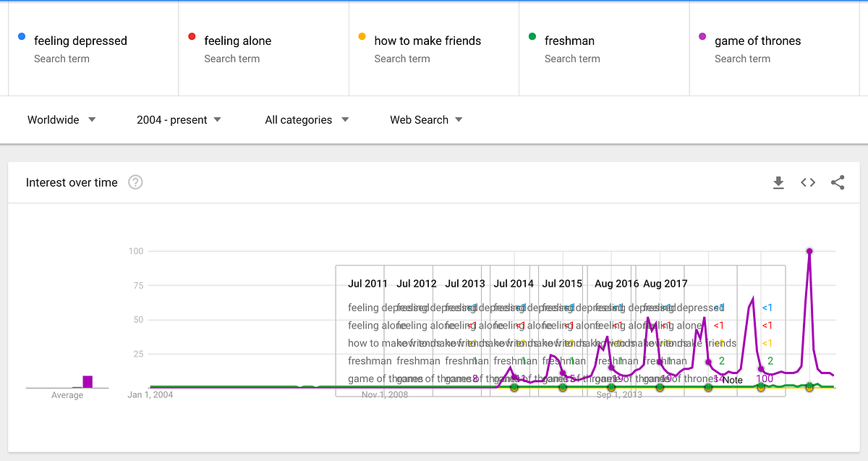The height and width of the screenshot is (461, 868).
Task: Click the peak point at 100 on chart
Action: point(809,251)
